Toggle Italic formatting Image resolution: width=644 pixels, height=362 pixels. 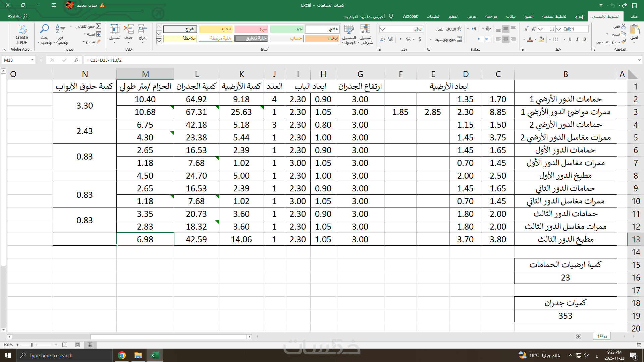pos(577,39)
